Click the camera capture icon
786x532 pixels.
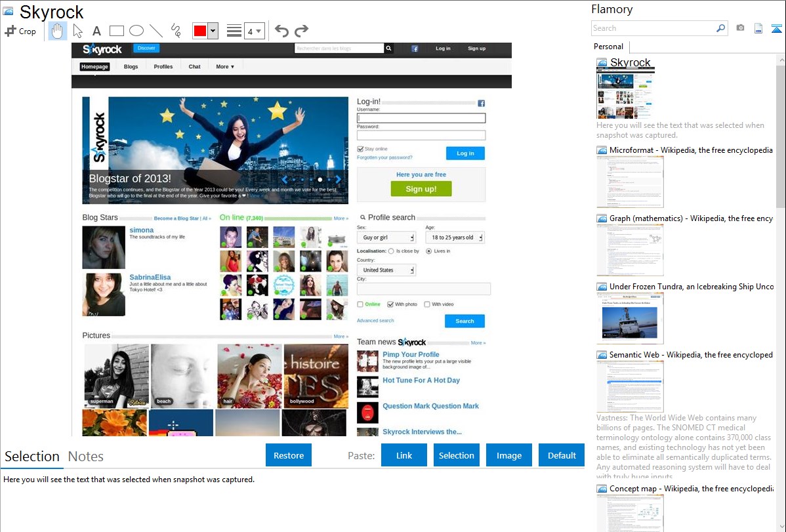(740, 28)
